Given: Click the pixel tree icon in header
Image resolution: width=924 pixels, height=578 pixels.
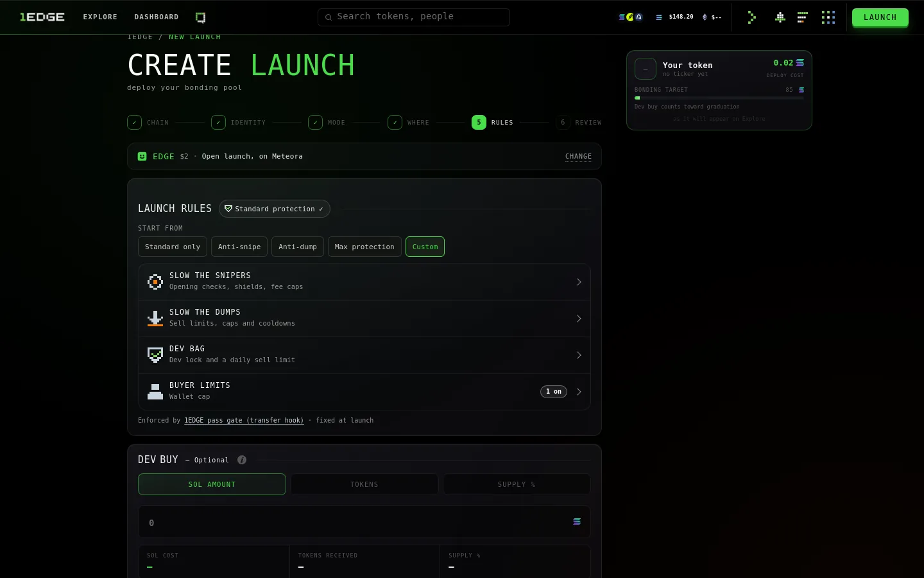Looking at the screenshot, I should click(780, 17).
